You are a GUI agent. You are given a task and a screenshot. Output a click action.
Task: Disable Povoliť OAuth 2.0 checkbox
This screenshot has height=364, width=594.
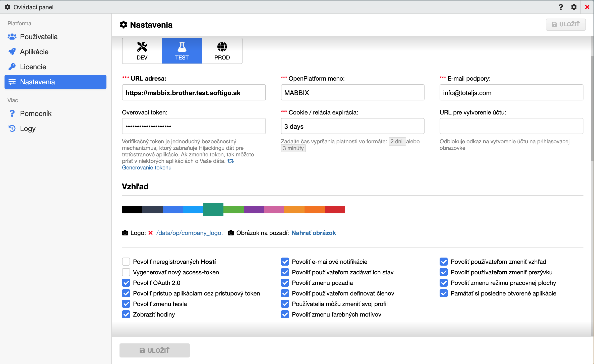(126, 283)
